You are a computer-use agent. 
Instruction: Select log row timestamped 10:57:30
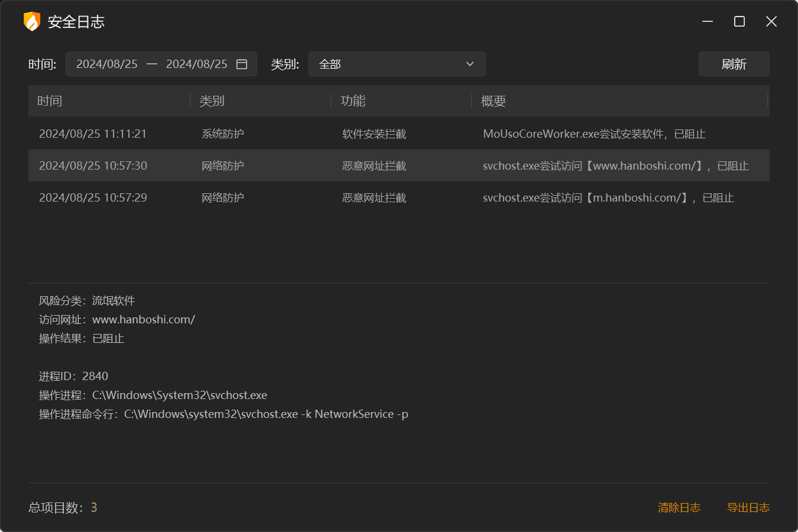pyautogui.click(x=399, y=166)
